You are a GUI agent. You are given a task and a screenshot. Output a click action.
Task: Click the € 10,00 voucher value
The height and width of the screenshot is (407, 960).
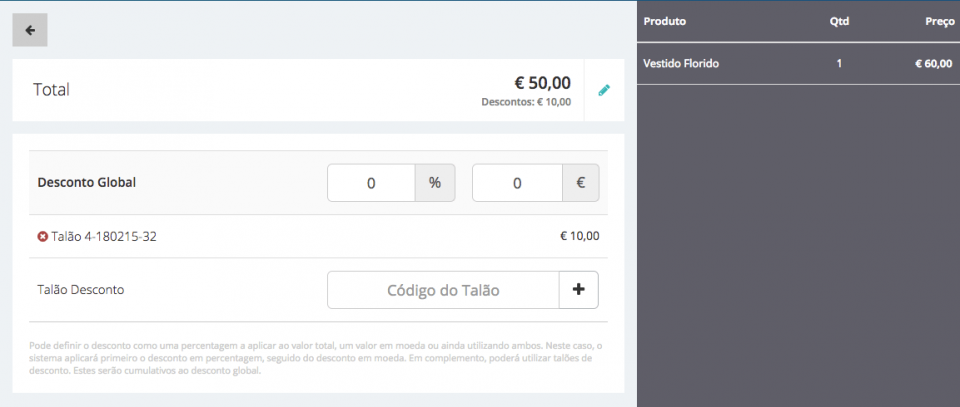(579, 237)
